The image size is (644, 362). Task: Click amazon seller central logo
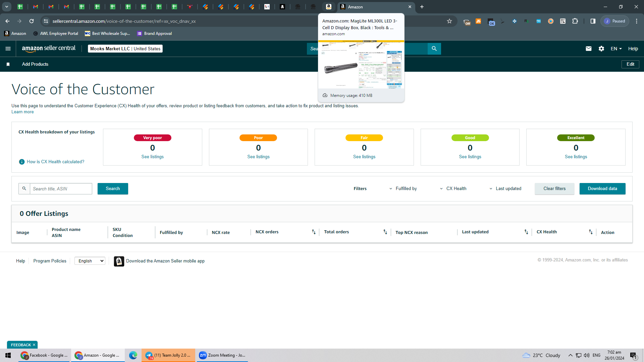49,49
